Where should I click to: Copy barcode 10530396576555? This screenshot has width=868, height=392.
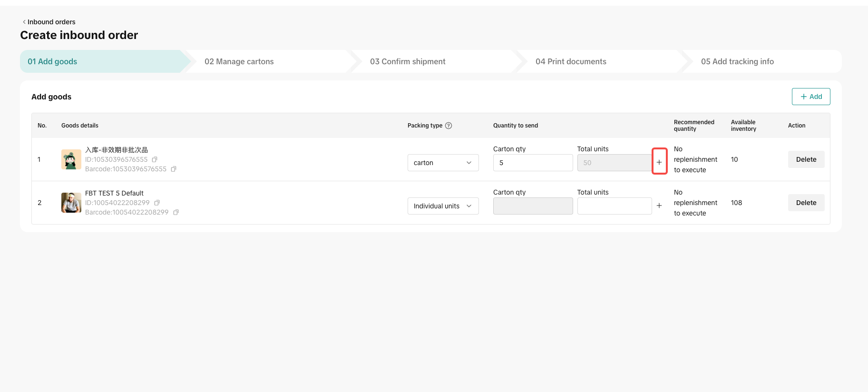[174, 169]
